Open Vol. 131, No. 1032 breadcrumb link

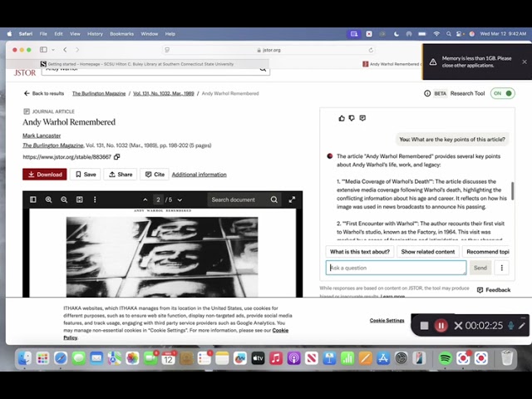pyautogui.click(x=164, y=93)
